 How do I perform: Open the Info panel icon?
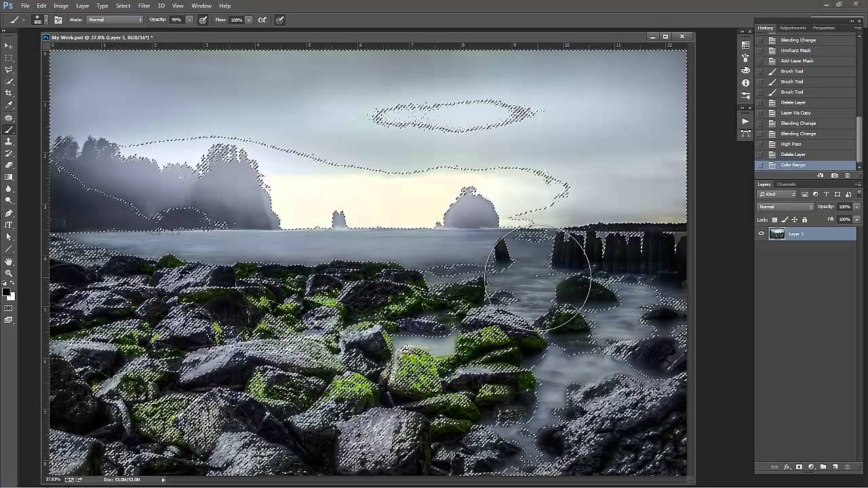click(745, 83)
